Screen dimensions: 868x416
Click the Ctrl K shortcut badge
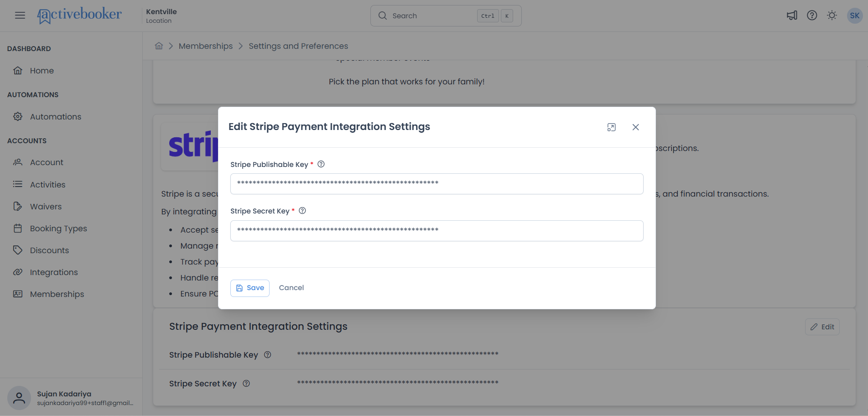click(495, 16)
